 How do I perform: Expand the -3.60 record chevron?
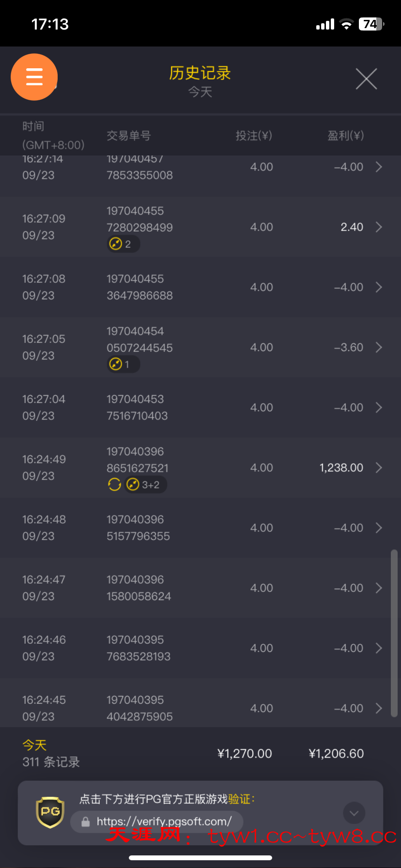[379, 347]
